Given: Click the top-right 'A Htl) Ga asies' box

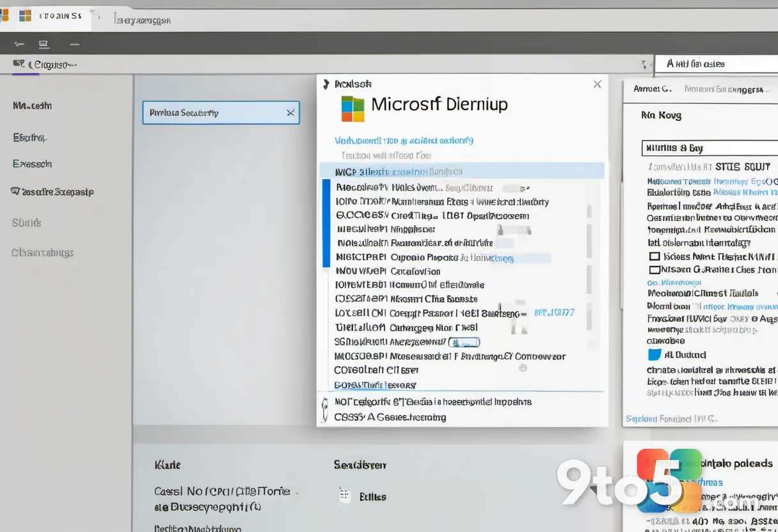Looking at the screenshot, I should click(x=716, y=63).
